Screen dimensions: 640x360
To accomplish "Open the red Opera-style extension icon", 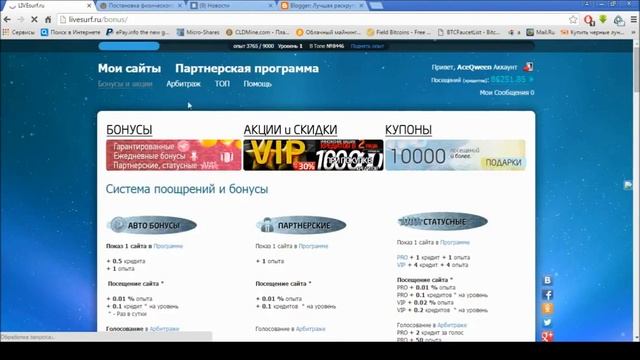I will (589, 20).
